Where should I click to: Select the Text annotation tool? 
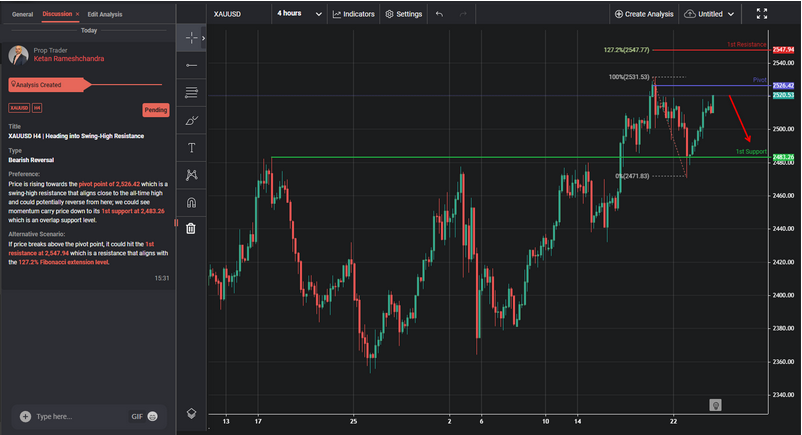(x=191, y=148)
